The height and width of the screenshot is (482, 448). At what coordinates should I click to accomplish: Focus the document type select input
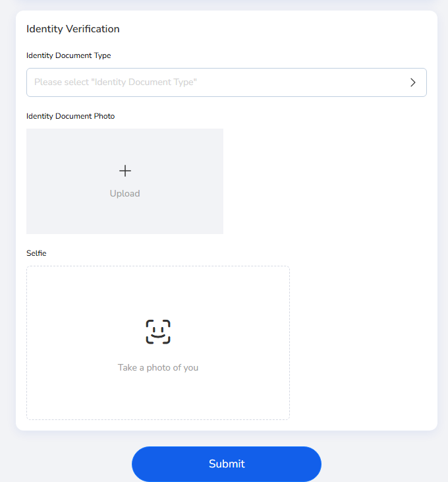point(226,82)
